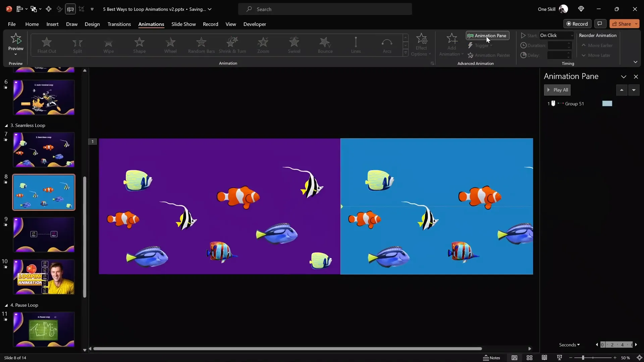Select the Lines motion path effect

point(356,45)
